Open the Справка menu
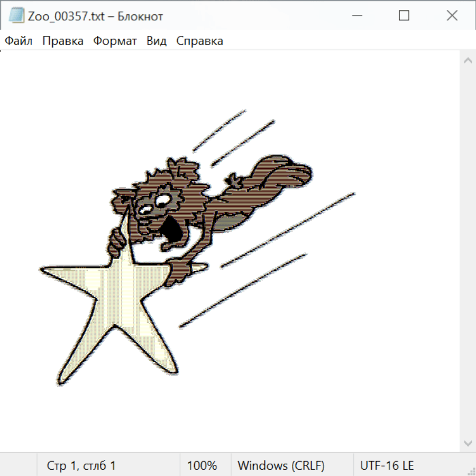 (x=199, y=41)
